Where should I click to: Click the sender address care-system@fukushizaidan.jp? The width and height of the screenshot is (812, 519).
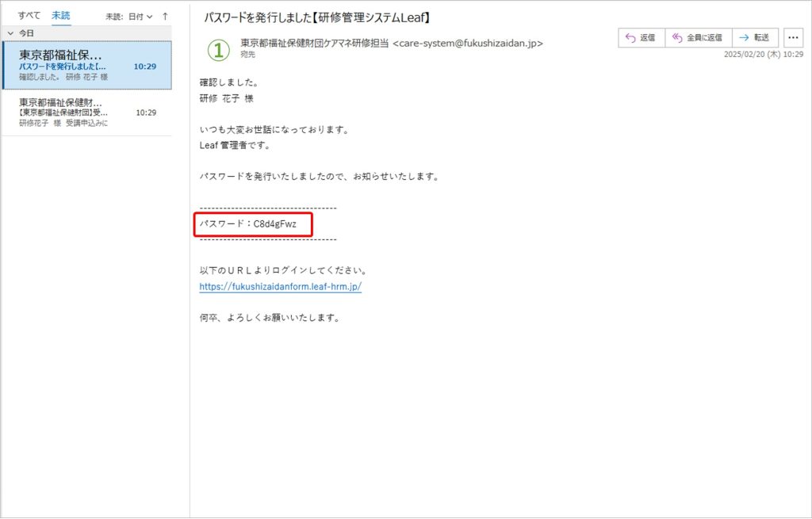(468, 44)
